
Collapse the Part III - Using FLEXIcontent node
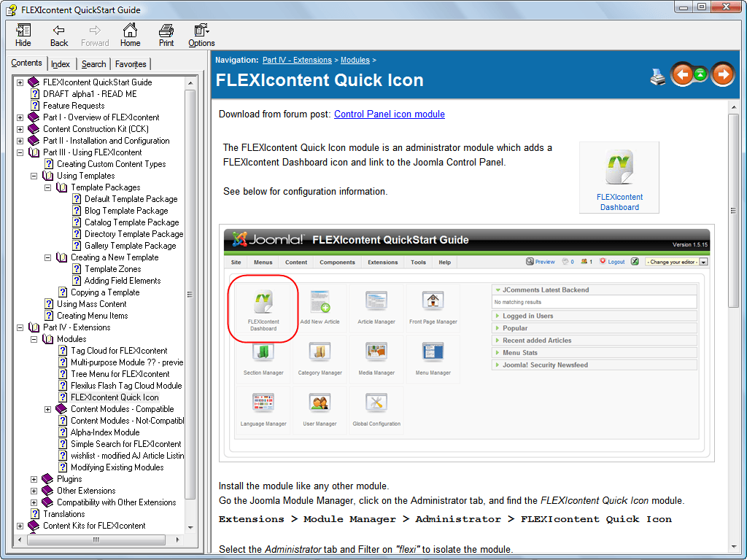pyautogui.click(x=20, y=152)
